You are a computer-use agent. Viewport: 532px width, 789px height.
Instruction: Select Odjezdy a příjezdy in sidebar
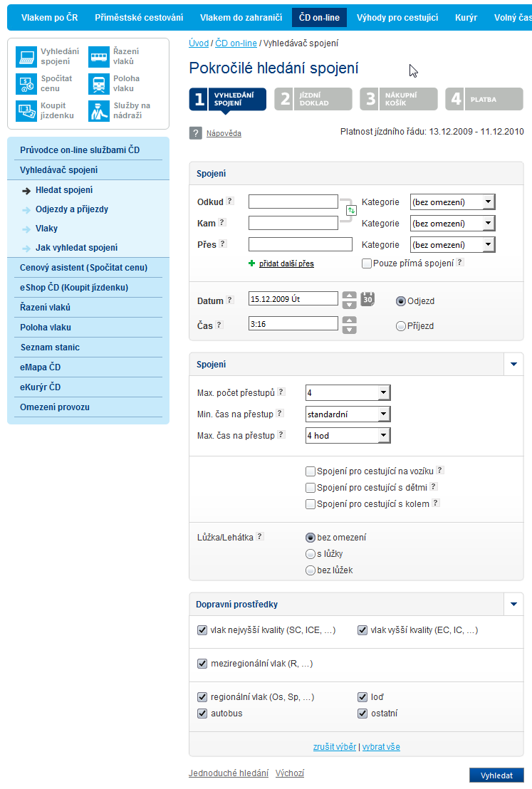click(72, 209)
